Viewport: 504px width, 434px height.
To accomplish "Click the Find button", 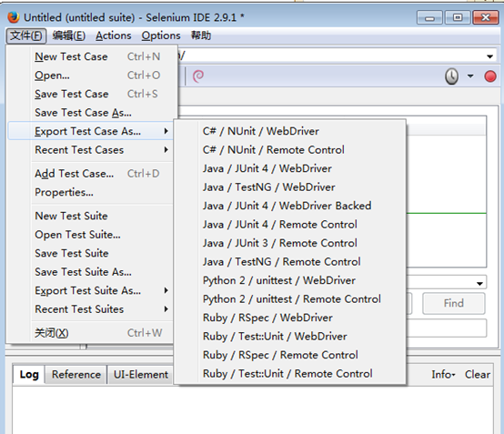I will coord(454,303).
